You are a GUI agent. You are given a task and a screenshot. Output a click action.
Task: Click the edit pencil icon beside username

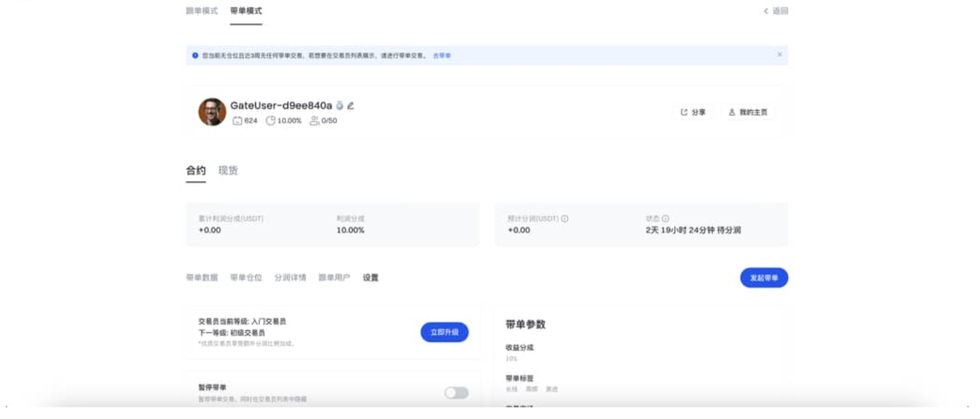350,106
